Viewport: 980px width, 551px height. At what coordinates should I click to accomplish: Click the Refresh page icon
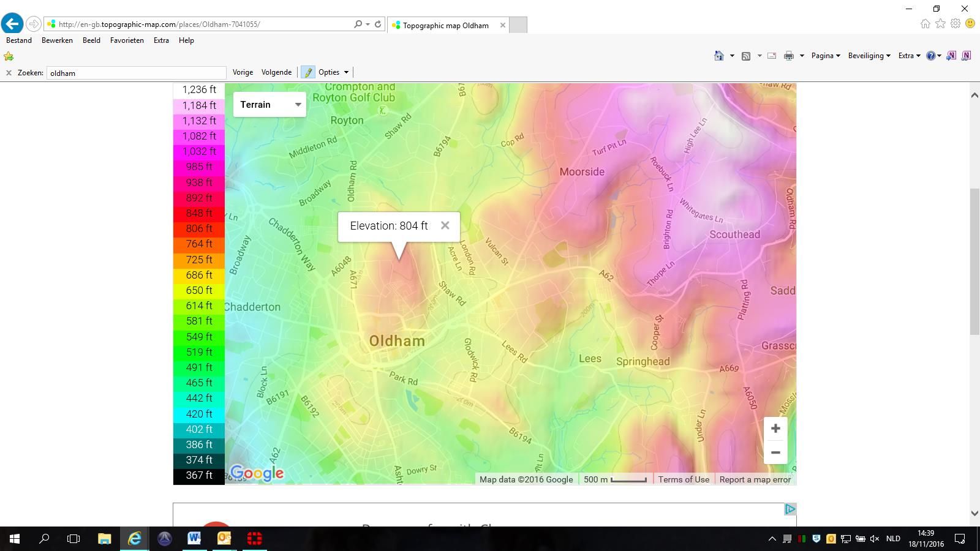[x=378, y=24]
